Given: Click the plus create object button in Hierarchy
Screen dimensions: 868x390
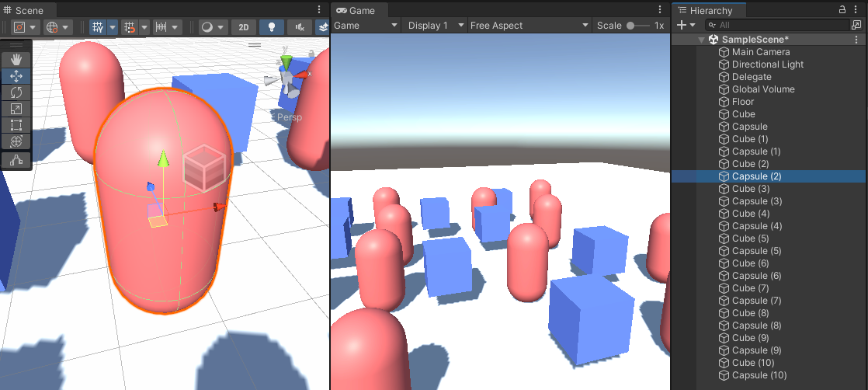Looking at the screenshot, I should pyautogui.click(x=682, y=25).
